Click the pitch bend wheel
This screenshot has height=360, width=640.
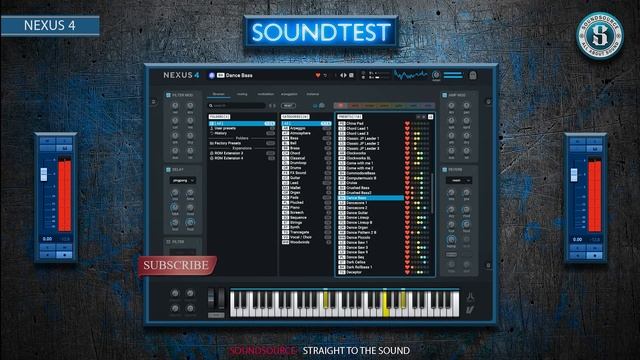211,299
